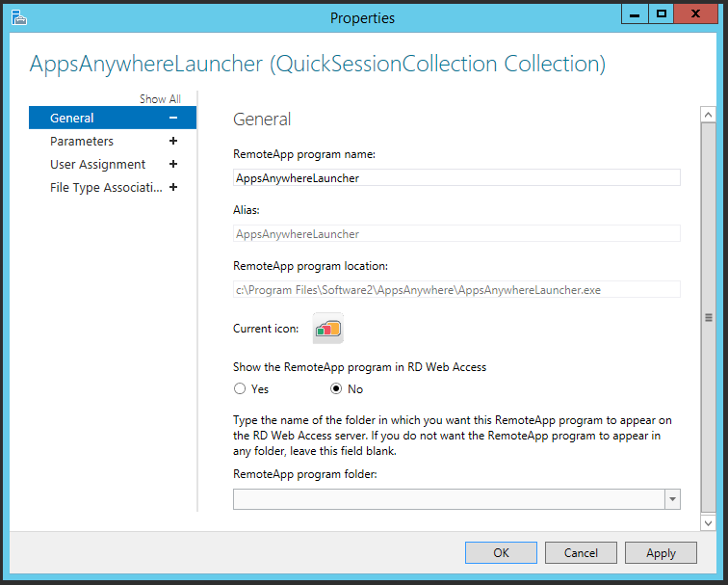Screen dimensions: 728x585
Task: Expand the User Assignment plus icon
Action: (173, 164)
